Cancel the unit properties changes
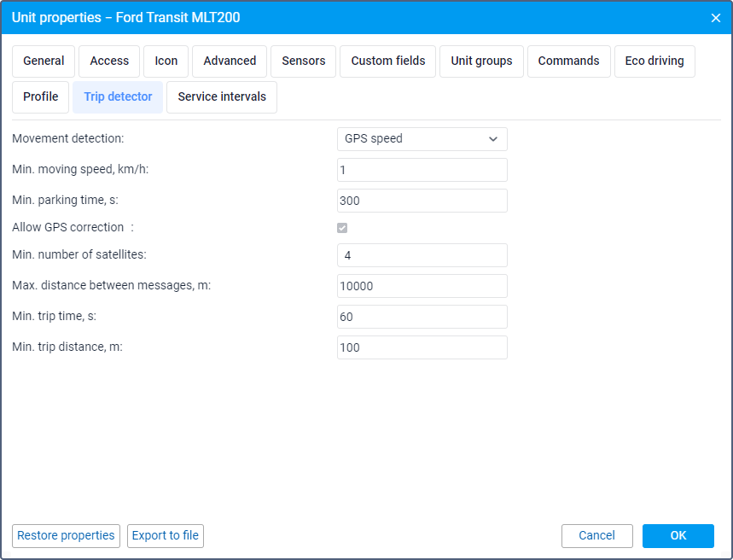Viewport: 733px width, 560px height. click(x=597, y=536)
